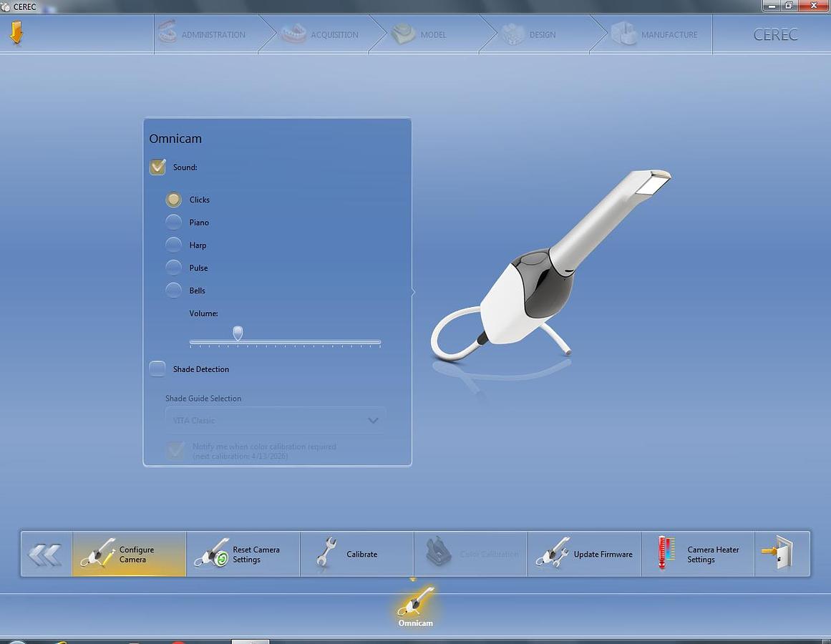Click the Update Firmware wrench icon

552,553
